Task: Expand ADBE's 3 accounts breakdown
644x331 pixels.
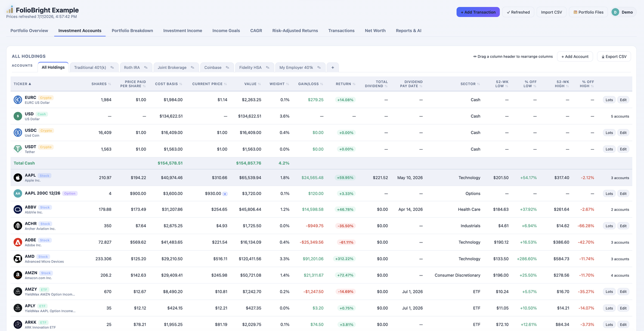Action: 620,243
